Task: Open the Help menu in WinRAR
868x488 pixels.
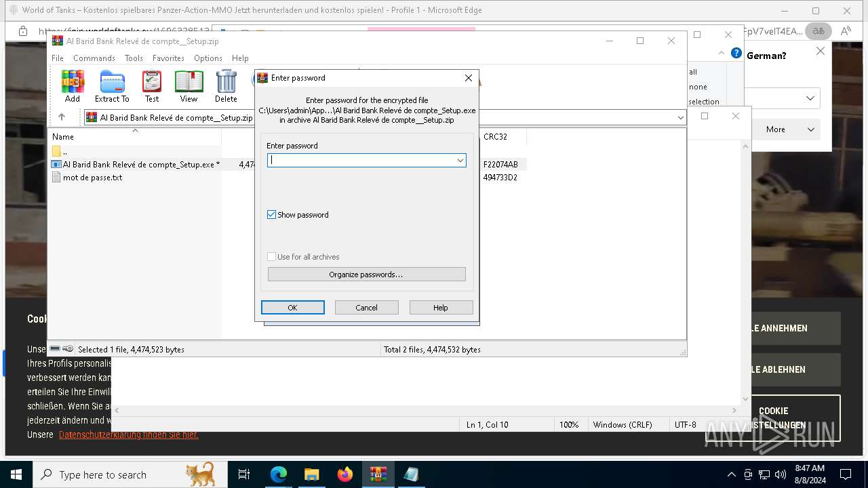Action: pos(240,58)
